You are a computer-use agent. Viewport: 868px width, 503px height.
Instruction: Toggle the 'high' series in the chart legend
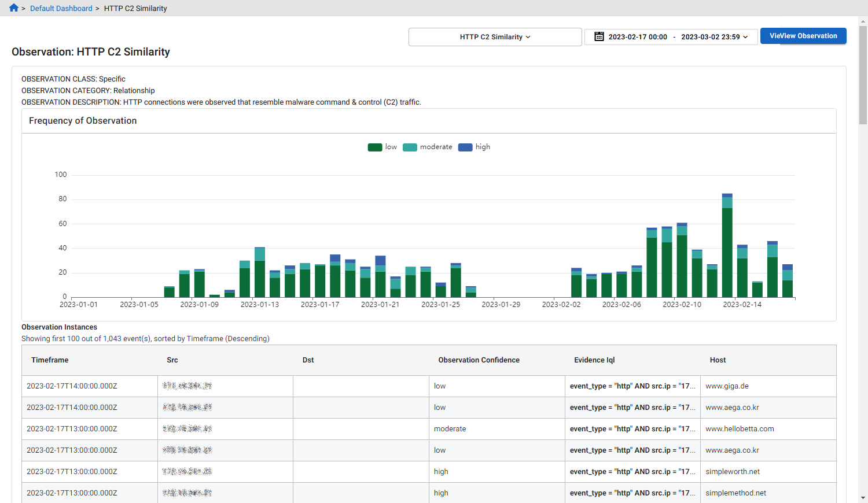pos(473,147)
